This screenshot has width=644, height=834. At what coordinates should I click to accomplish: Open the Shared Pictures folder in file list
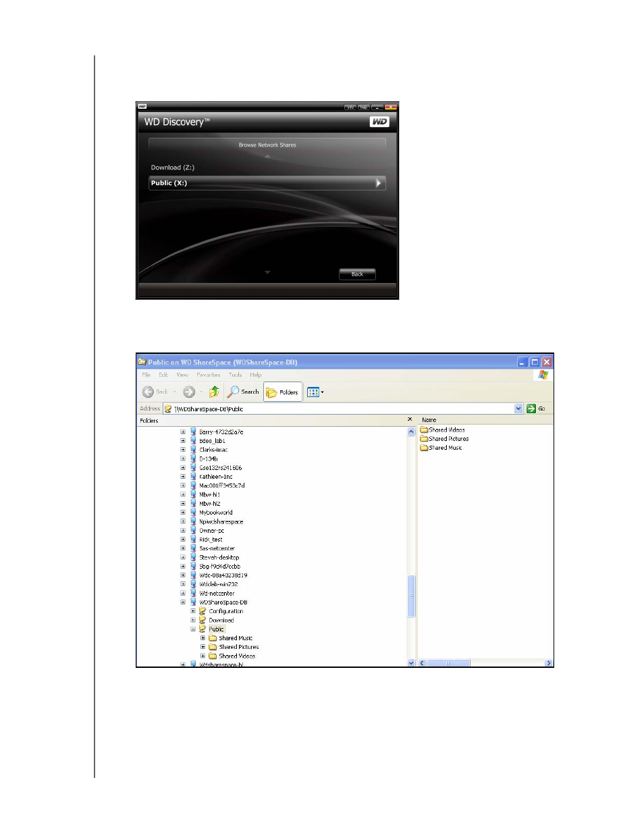pos(444,439)
